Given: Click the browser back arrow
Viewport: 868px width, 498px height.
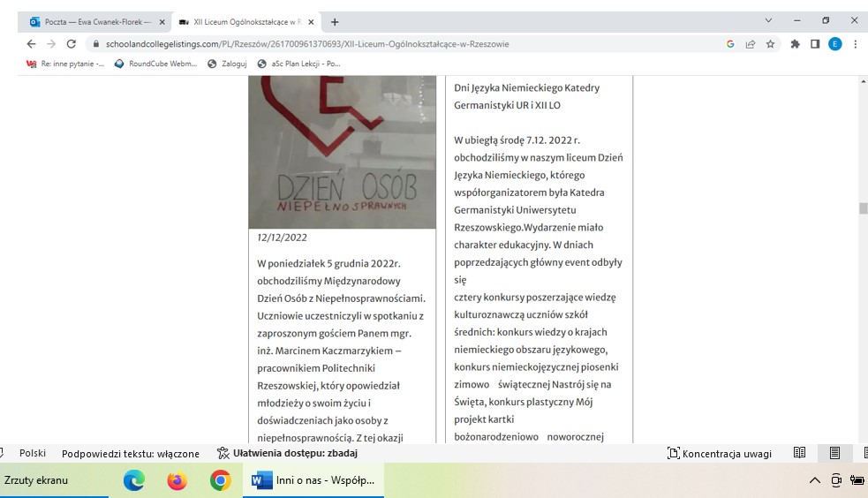Looking at the screenshot, I should tap(31, 43).
